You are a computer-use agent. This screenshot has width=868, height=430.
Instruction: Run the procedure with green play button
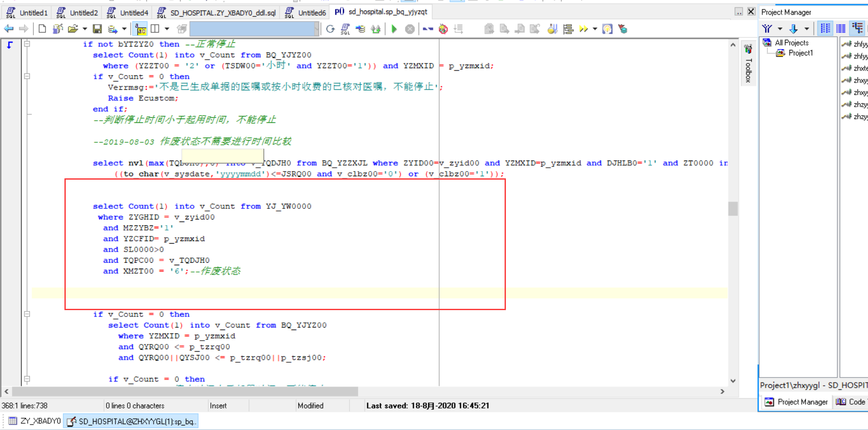click(394, 29)
